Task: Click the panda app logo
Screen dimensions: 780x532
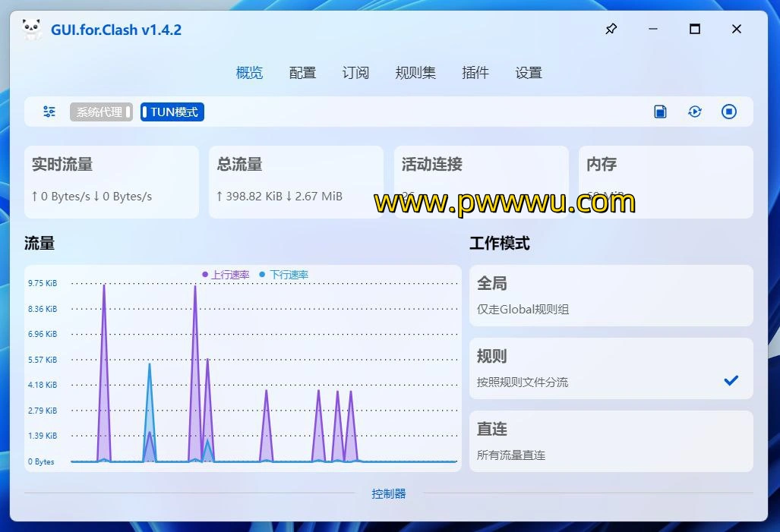Action: tap(32, 30)
